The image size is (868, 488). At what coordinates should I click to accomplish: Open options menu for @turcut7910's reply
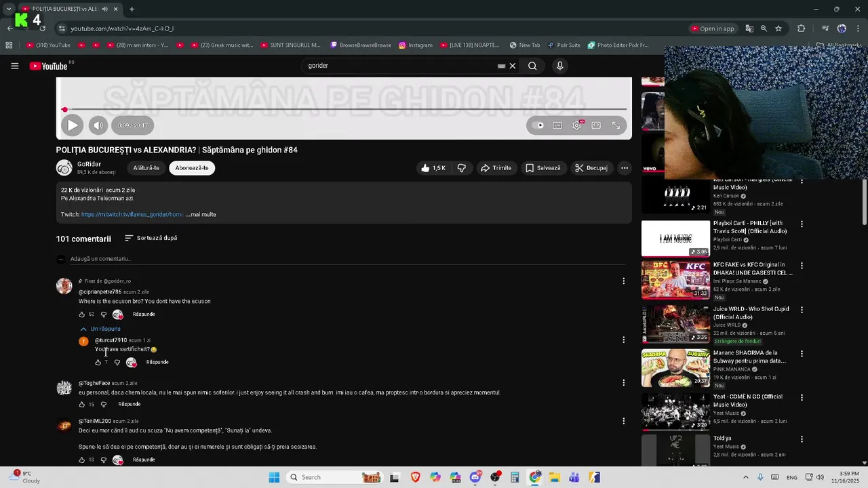624,340
